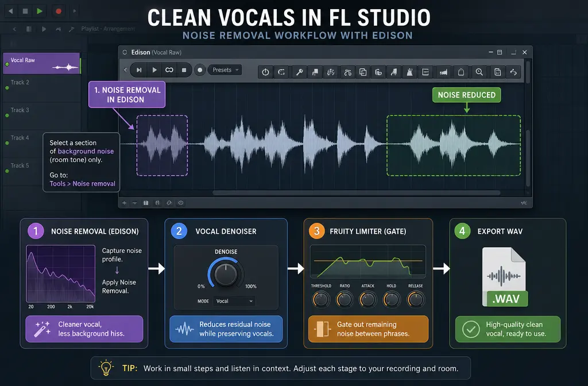Screen dimensions: 588x386
Task: Click the red record button in FL transport
Action: pos(59,11)
